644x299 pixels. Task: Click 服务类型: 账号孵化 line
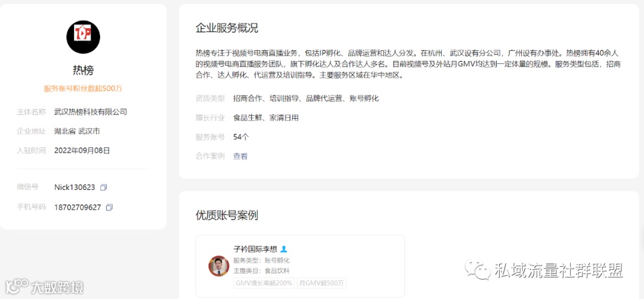point(262,261)
